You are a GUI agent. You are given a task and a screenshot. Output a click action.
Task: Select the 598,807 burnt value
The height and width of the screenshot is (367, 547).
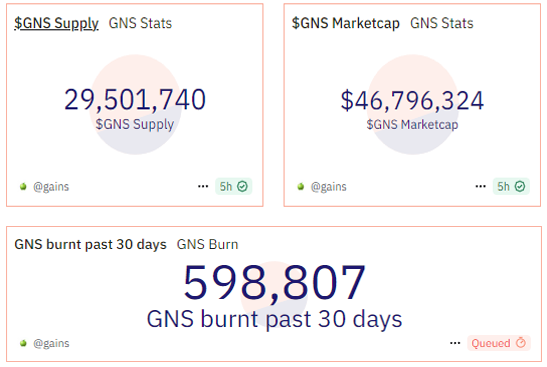[x=275, y=283]
